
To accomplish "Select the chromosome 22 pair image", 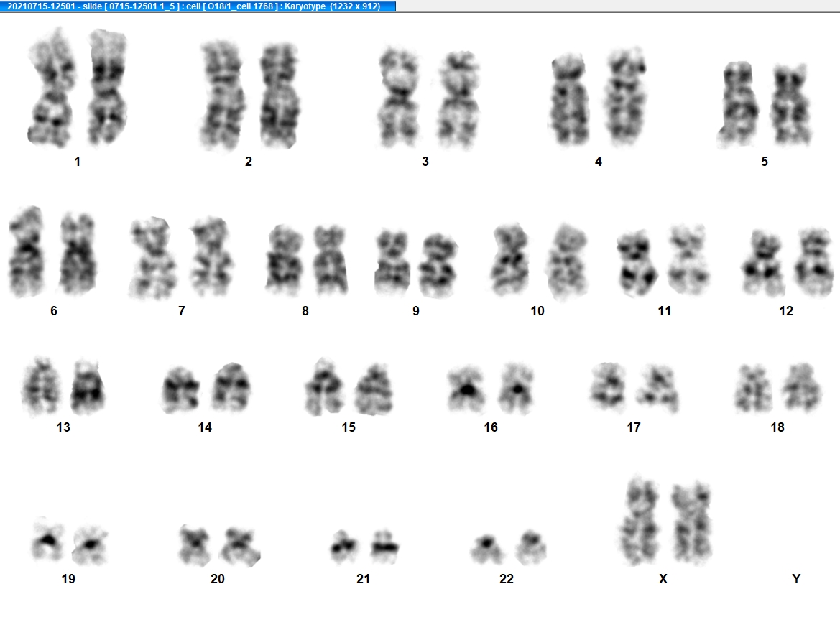I will pyautogui.click(x=509, y=547).
